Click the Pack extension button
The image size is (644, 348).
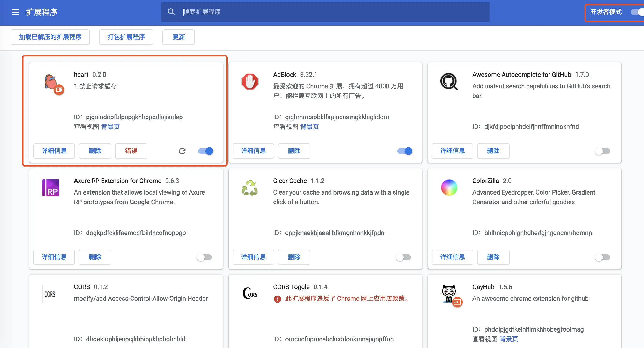coord(126,37)
